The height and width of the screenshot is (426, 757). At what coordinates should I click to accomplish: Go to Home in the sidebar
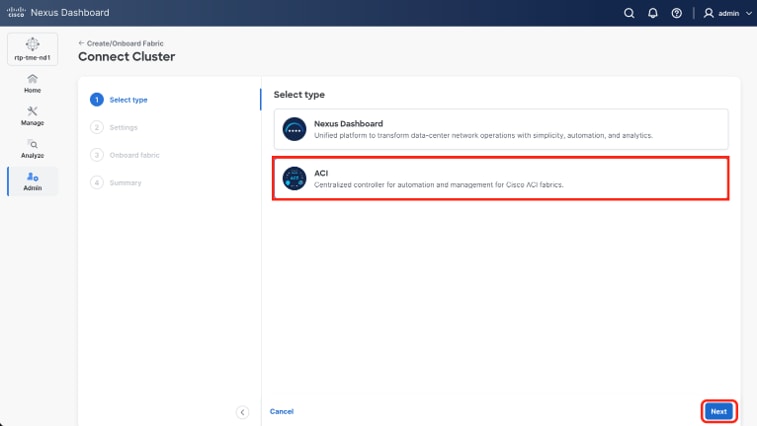32,84
